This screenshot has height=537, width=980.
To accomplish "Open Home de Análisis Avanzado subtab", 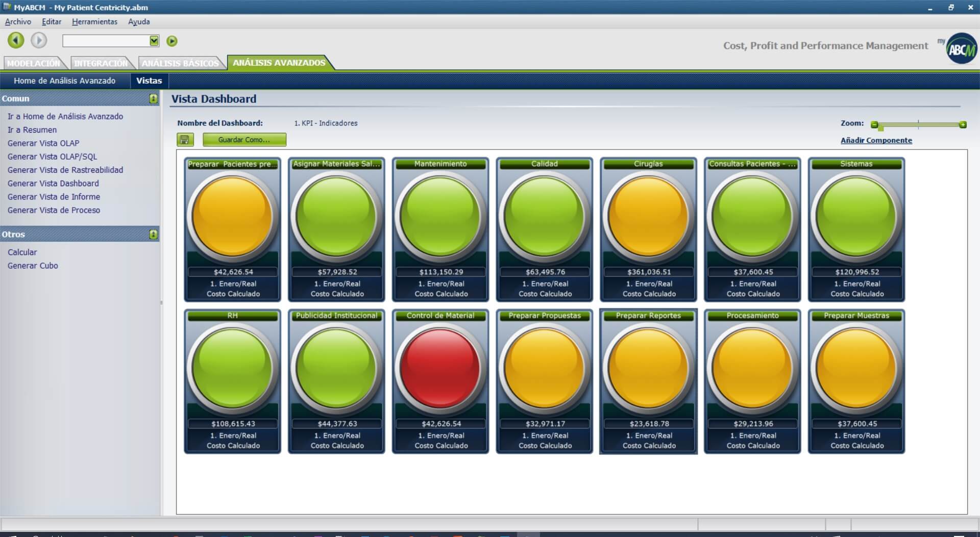I will click(65, 81).
